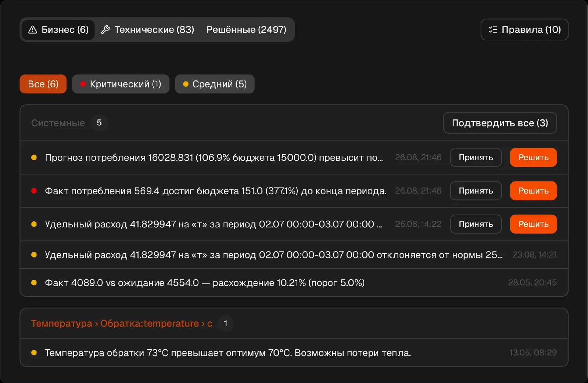Click the checklist icon in Правила button
588x383 pixels.
(x=493, y=30)
